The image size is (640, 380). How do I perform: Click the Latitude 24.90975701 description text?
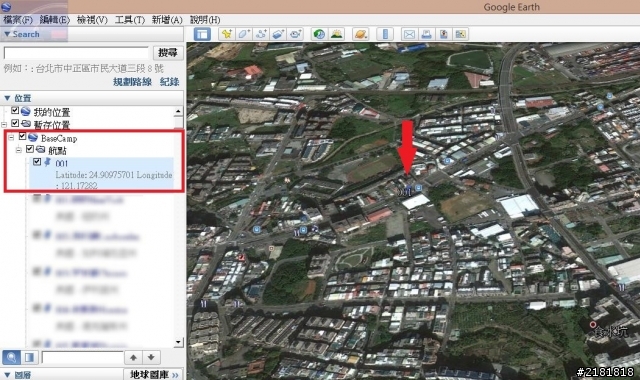[x=113, y=180]
